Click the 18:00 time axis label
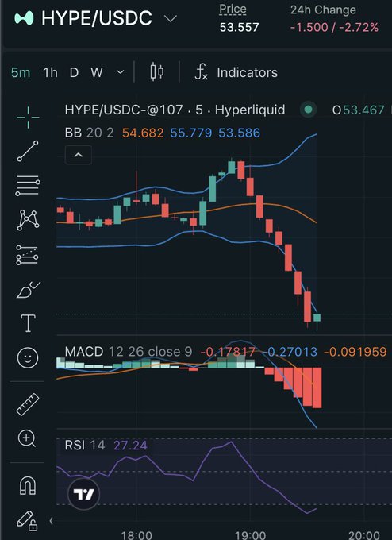392x540 pixels. pos(136,534)
